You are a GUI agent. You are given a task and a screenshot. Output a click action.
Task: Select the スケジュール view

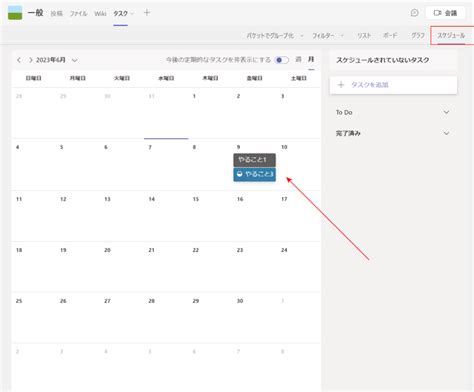click(x=451, y=35)
